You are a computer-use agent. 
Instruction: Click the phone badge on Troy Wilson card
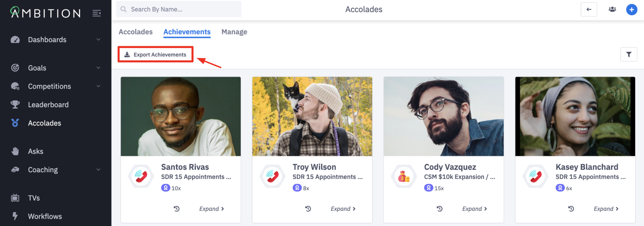tap(272, 176)
